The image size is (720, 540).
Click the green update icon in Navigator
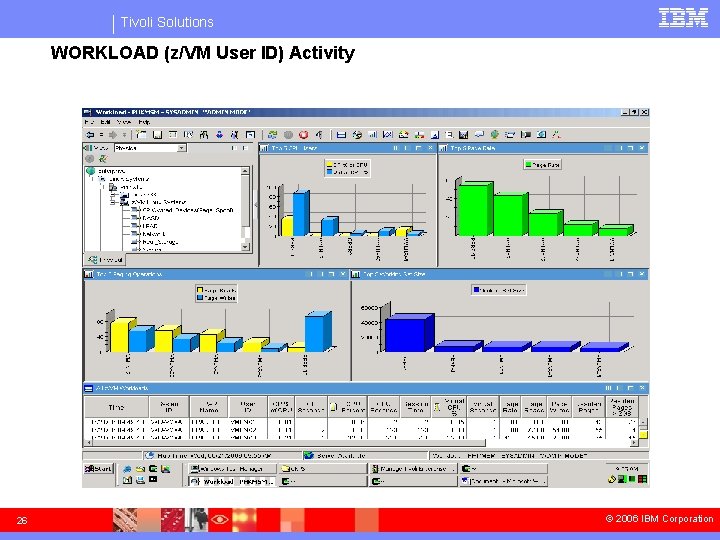pos(103,159)
